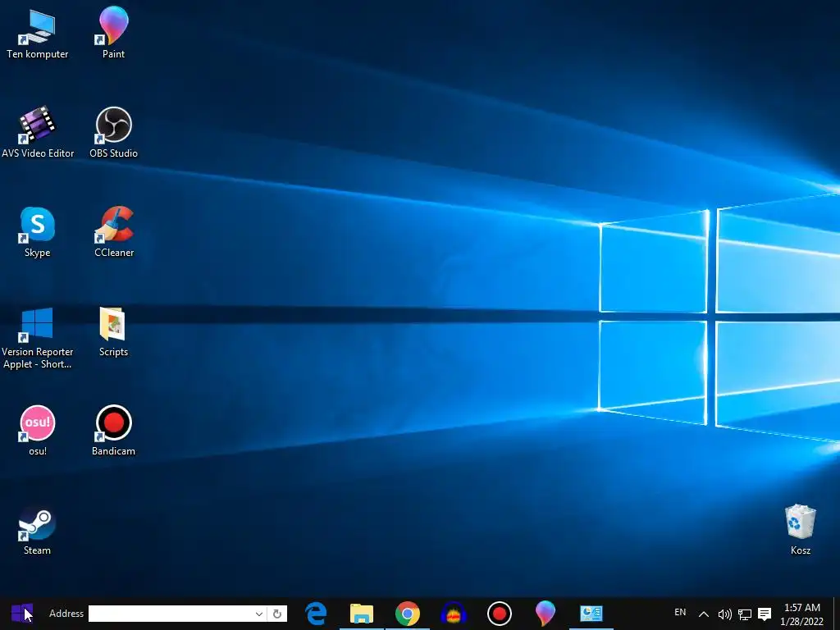
Task: Switch to Control Panel taskbar window
Action: pos(591,614)
